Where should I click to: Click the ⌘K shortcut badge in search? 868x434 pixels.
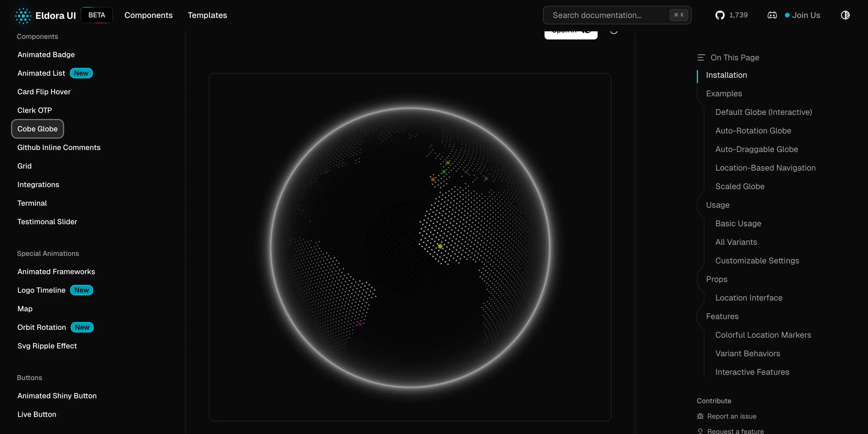click(679, 15)
